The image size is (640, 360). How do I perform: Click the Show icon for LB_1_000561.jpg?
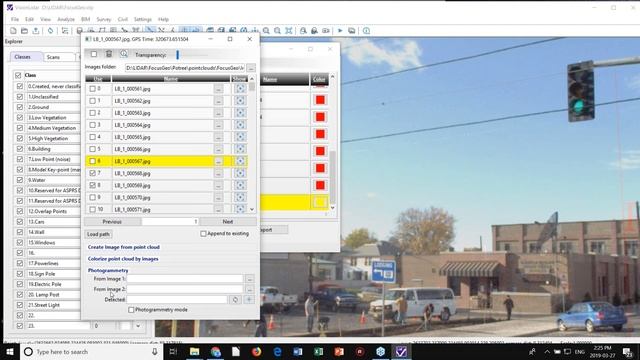(x=240, y=89)
